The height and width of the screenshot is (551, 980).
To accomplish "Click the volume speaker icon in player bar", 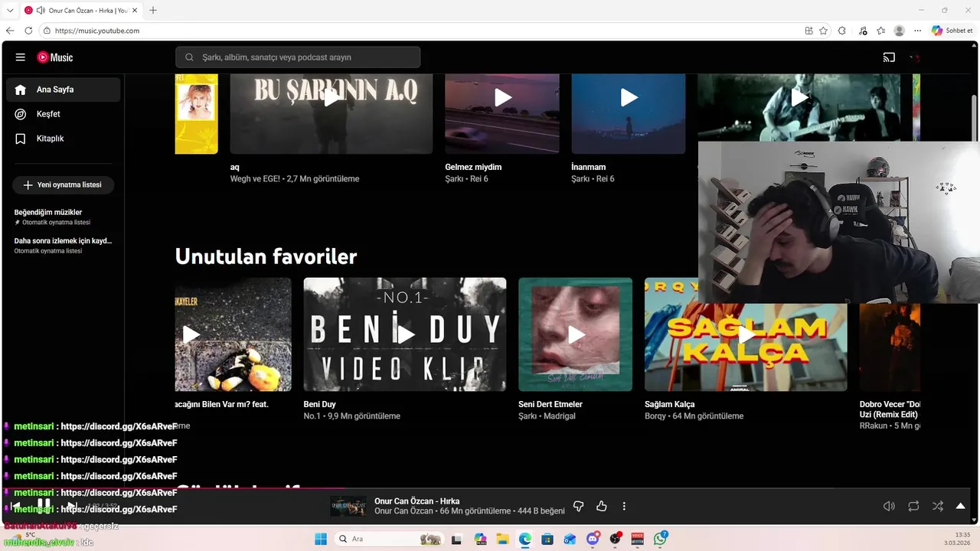I will [x=889, y=506].
